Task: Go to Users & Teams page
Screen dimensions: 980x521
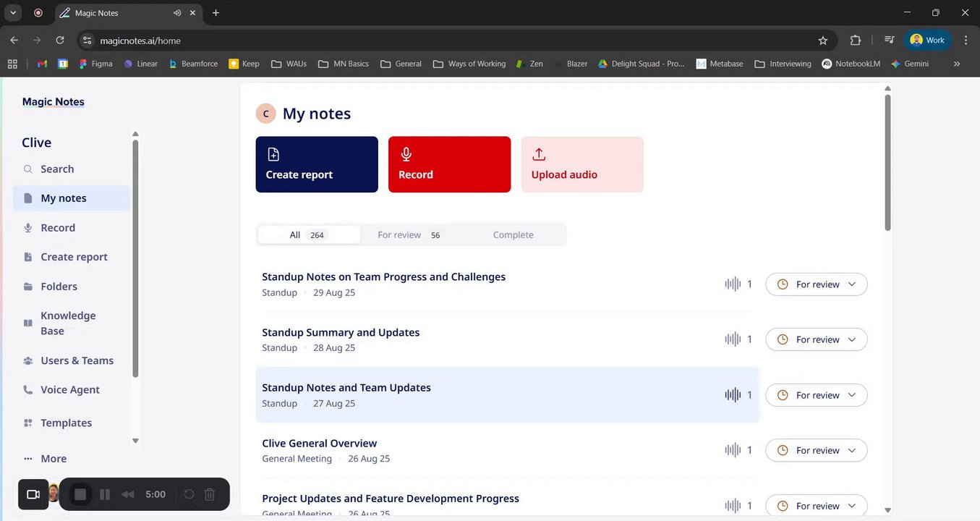Action: pos(77,360)
